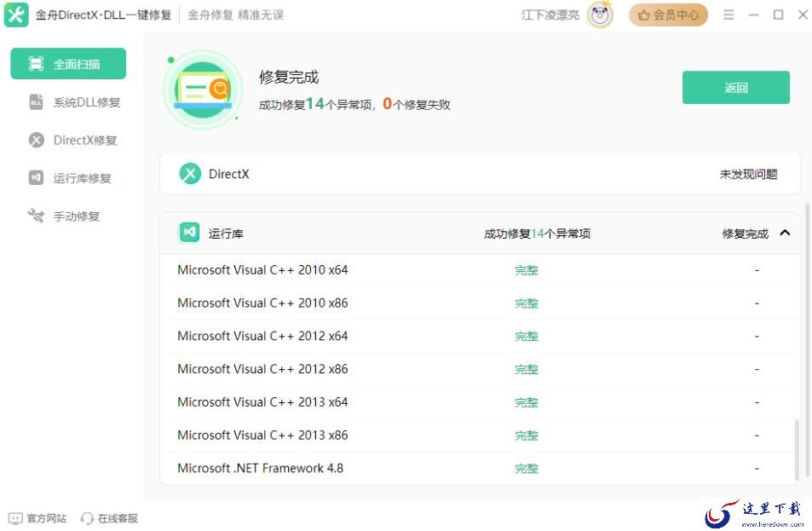Select Microsoft Visual C++ 2012 x64 row
Screen dimensions: 812x531
click(480, 336)
